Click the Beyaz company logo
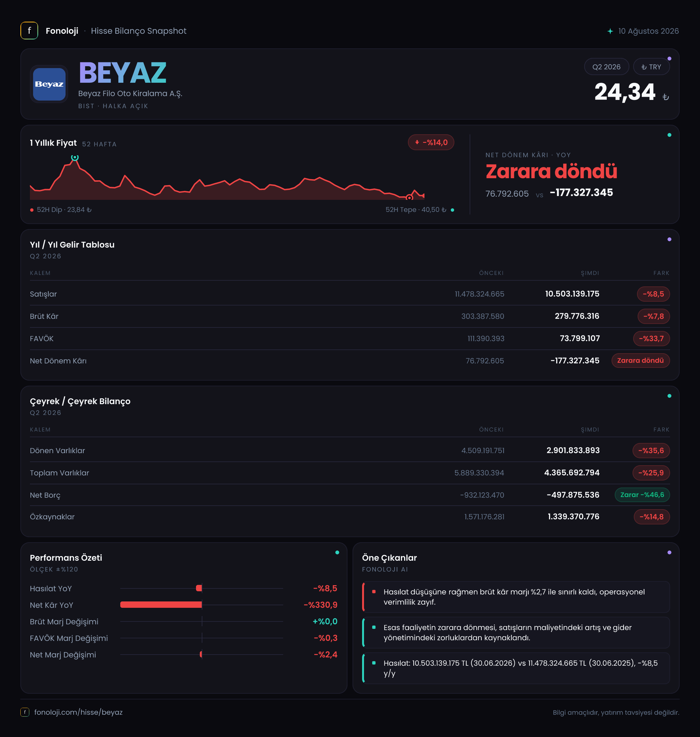This screenshot has width=700, height=737. tap(49, 84)
